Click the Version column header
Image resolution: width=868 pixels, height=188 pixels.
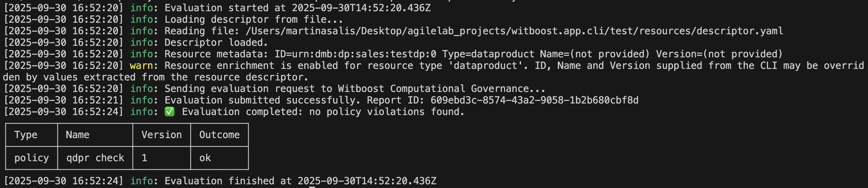tap(162, 135)
